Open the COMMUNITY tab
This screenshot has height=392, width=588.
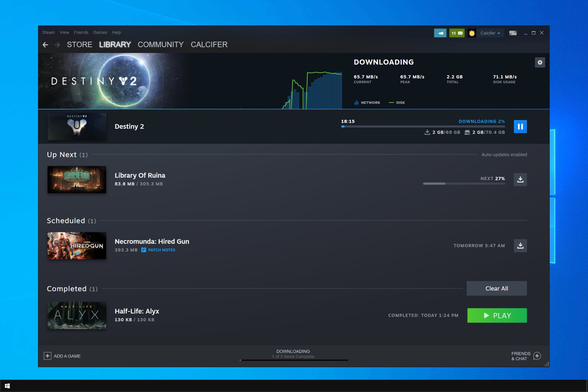(160, 44)
